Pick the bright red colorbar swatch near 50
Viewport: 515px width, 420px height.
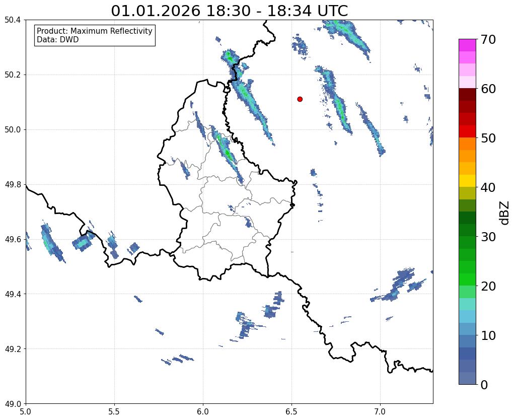[x=467, y=131]
